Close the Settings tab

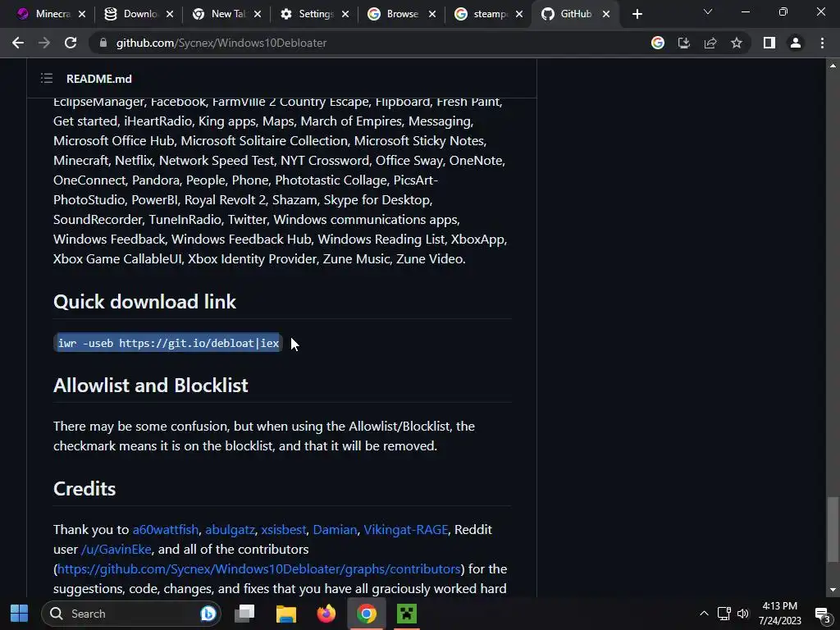pyautogui.click(x=345, y=14)
